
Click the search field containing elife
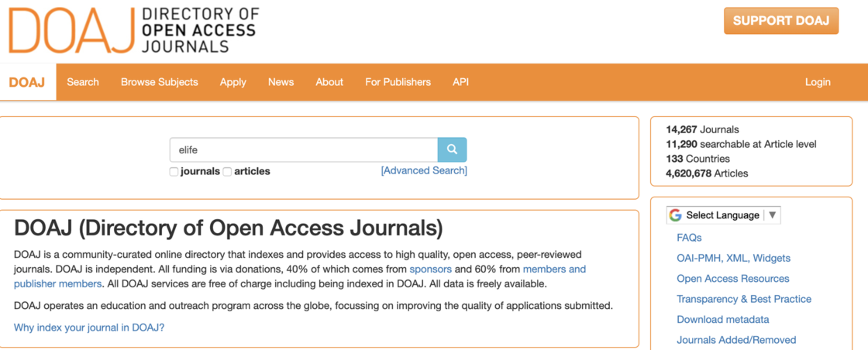303,149
